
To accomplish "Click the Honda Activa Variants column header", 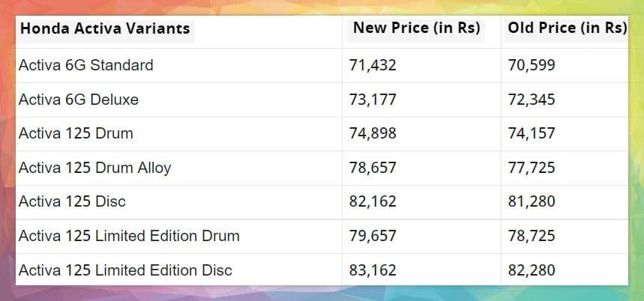I will [x=105, y=29].
